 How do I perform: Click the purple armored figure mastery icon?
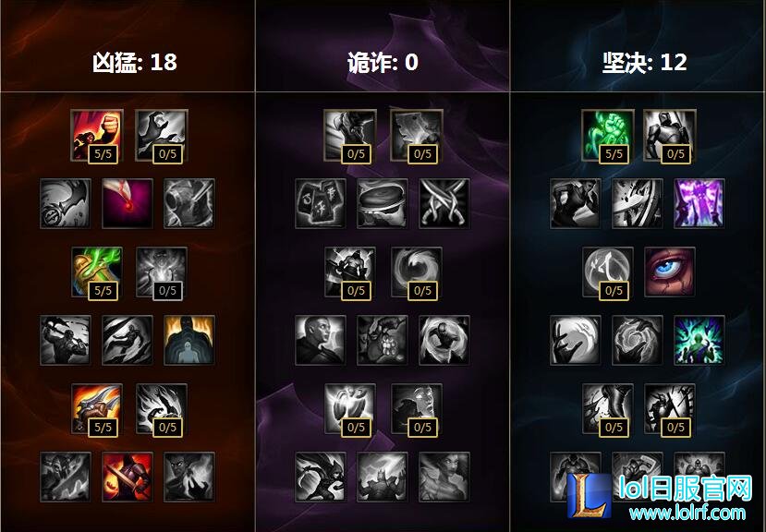tap(699, 203)
